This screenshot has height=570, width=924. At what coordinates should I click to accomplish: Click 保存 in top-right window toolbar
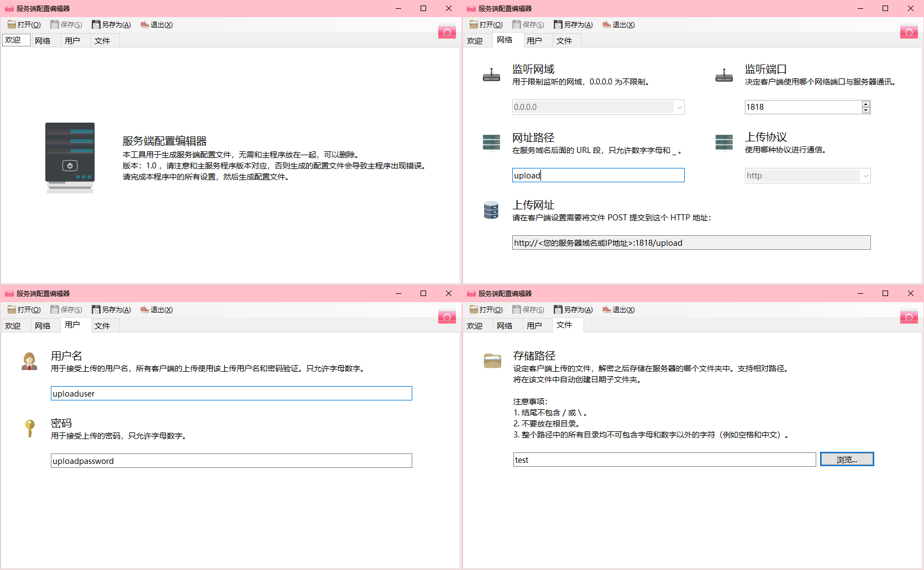coord(528,25)
